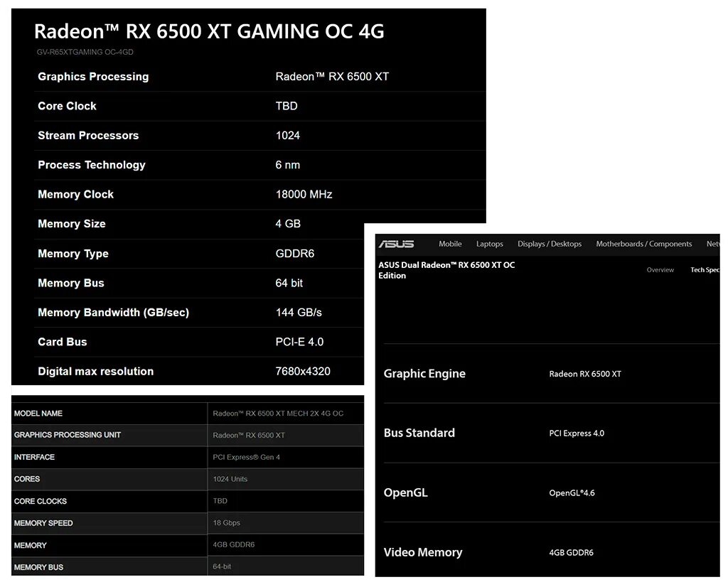Select the Graphic Engine label in ASUS specs
Screen dimensions: 728x587
point(424,374)
